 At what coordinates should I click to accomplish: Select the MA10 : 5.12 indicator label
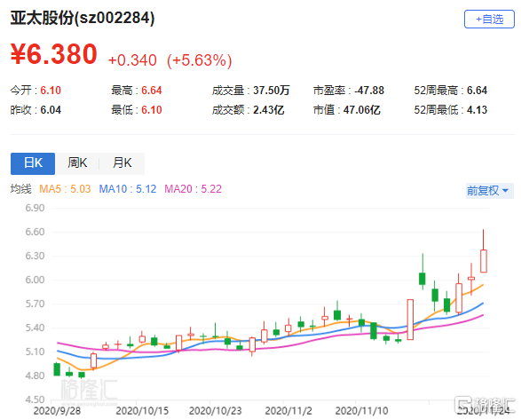pyautogui.click(x=128, y=189)
